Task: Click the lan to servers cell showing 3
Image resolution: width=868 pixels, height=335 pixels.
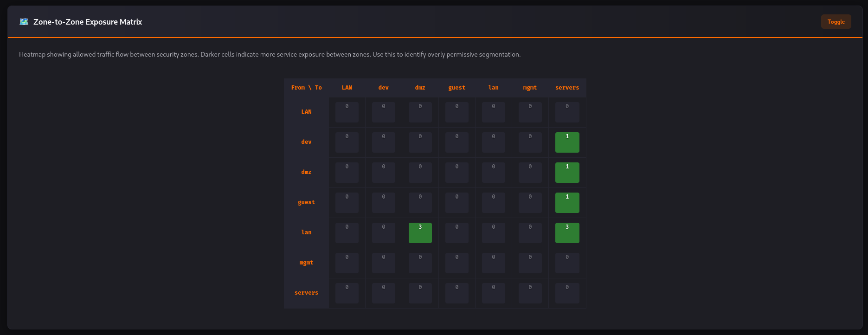Action: coord(567,233)
